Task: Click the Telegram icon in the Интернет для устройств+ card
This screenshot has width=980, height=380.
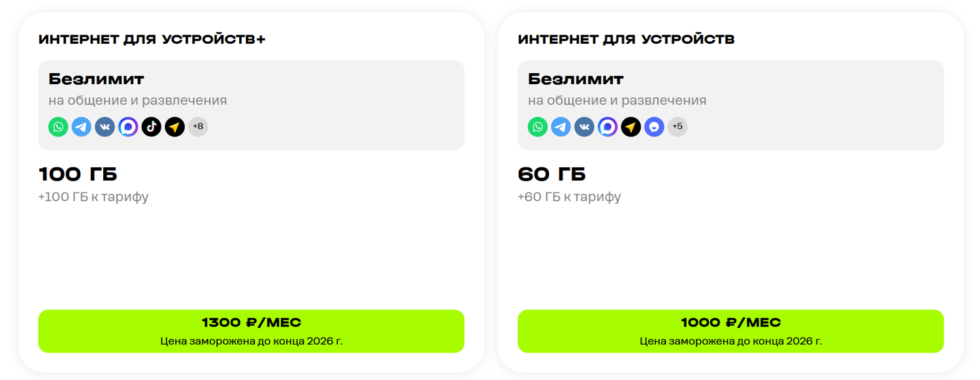Action: 82,127
